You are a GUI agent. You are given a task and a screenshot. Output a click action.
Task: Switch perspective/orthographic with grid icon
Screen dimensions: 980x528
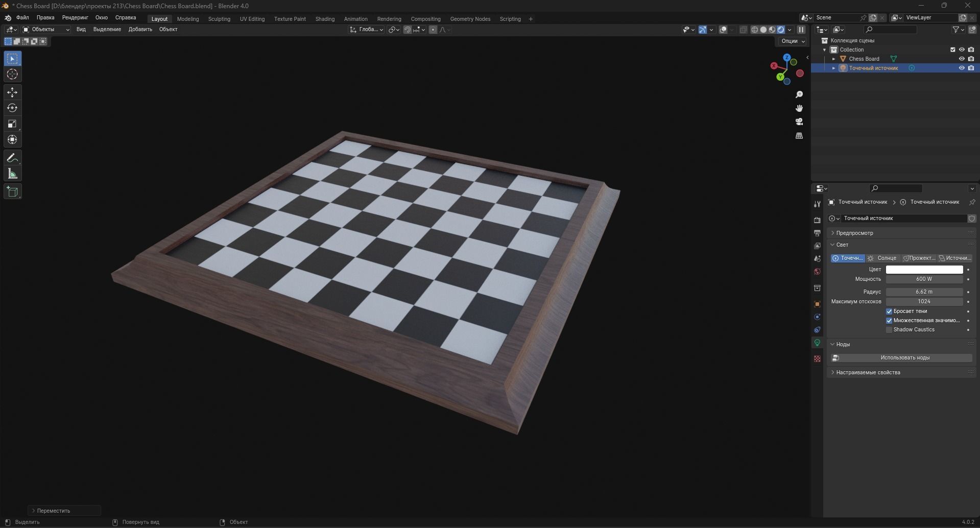tap(799, 135)
